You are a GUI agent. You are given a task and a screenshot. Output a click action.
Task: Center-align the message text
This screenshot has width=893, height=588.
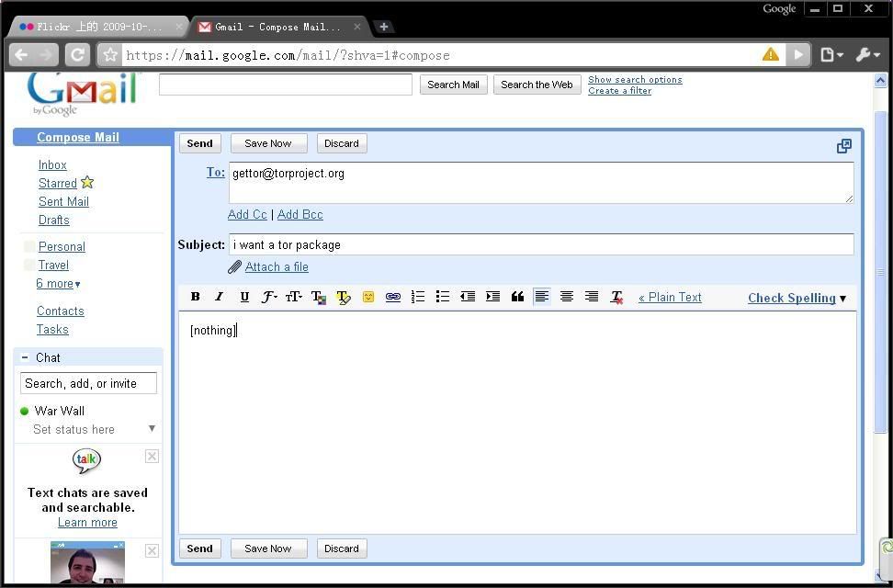pyautogui.click(x=567, y=296)
